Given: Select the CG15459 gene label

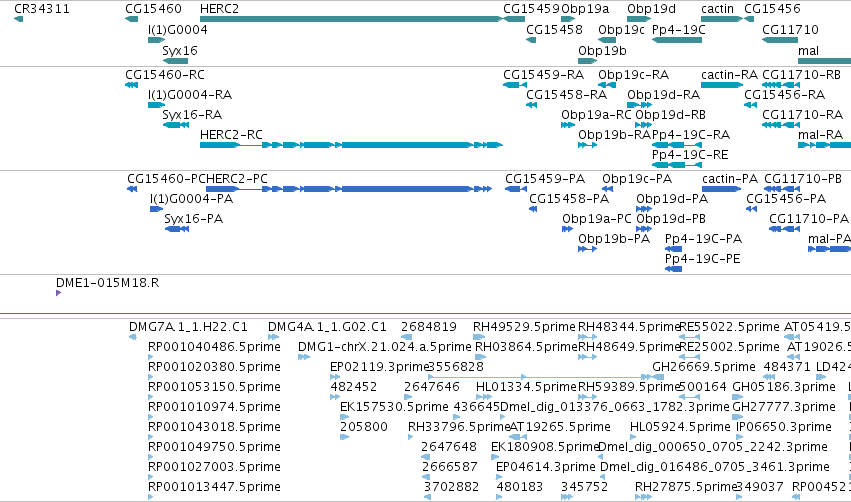Looking at the screenshot, I should (x=531, y=9).
